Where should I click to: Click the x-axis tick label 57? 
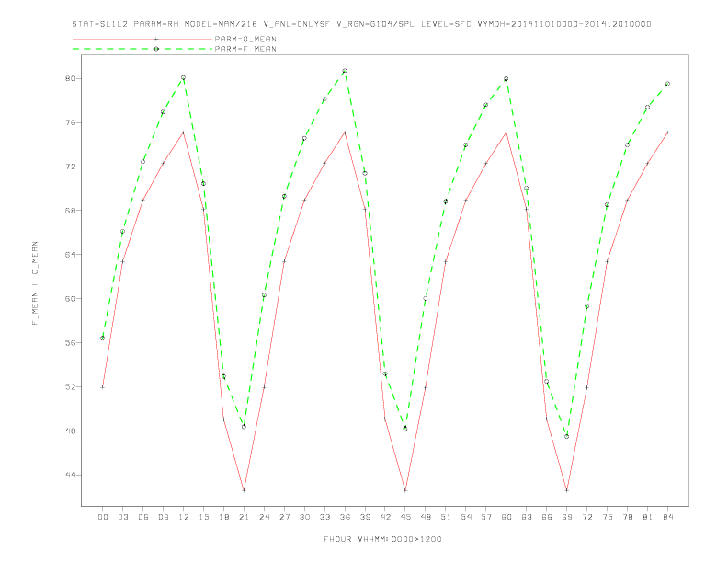tap(486, 517)
